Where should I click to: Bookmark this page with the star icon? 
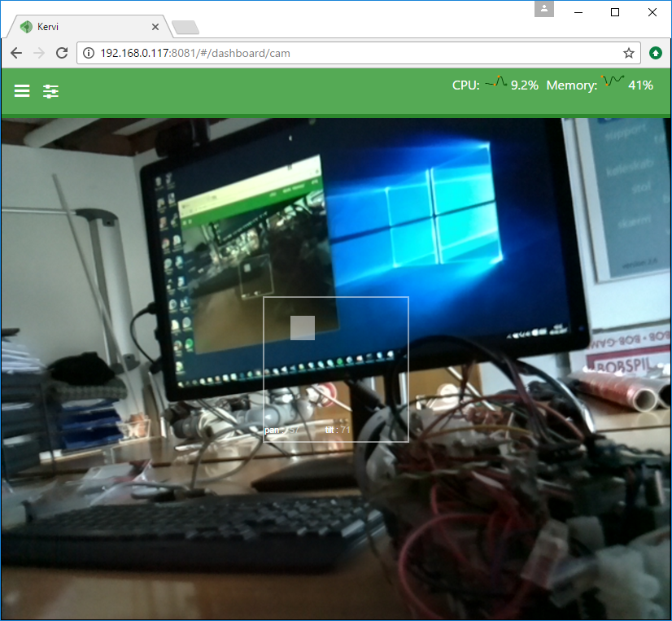click(628, 53)
